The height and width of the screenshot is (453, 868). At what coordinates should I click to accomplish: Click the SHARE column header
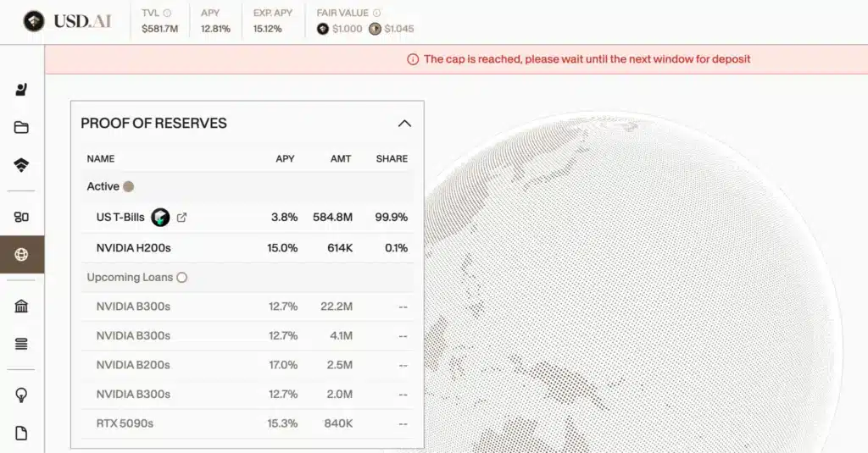pyautogui.click(x=392, y=158)
